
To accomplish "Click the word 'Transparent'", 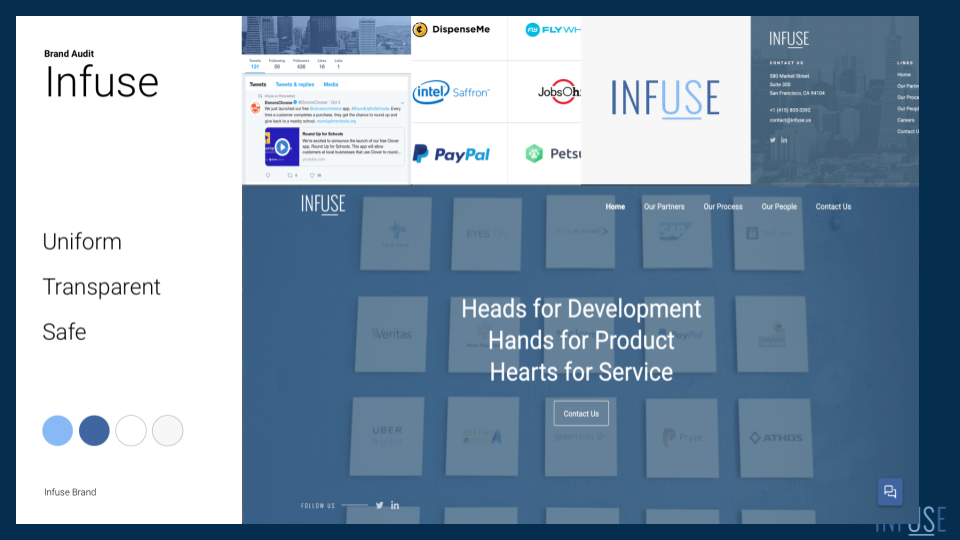I will point(102,287).
